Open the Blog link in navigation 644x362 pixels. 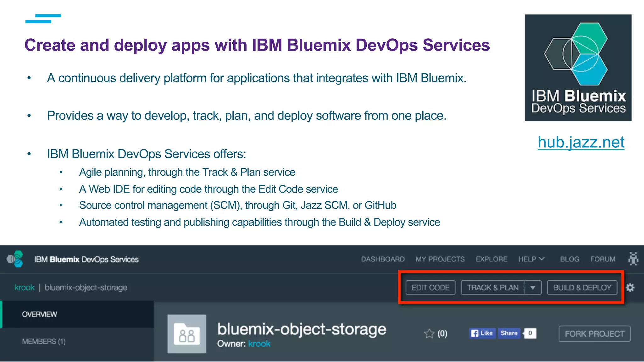coord(569,259)
